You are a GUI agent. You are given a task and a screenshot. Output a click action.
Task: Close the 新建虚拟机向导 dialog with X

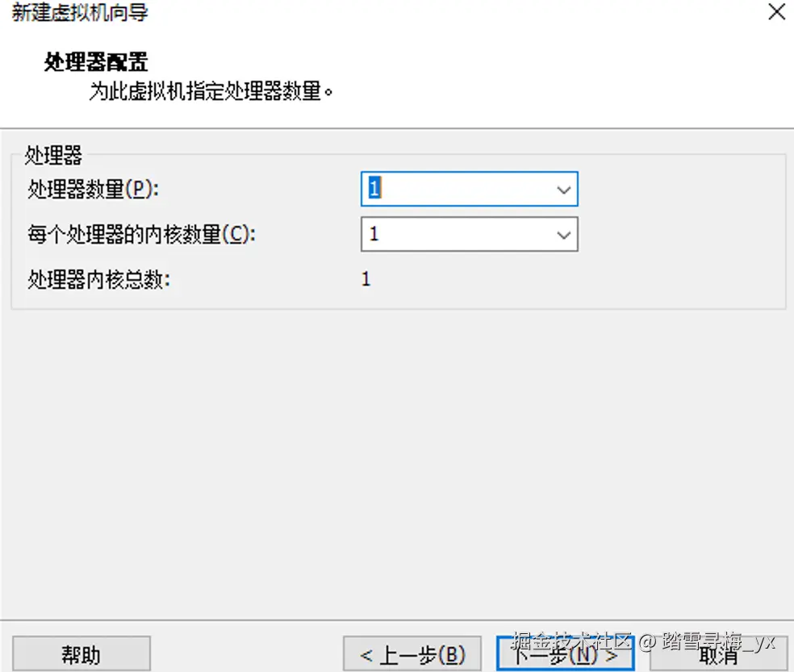coord(776,11)
